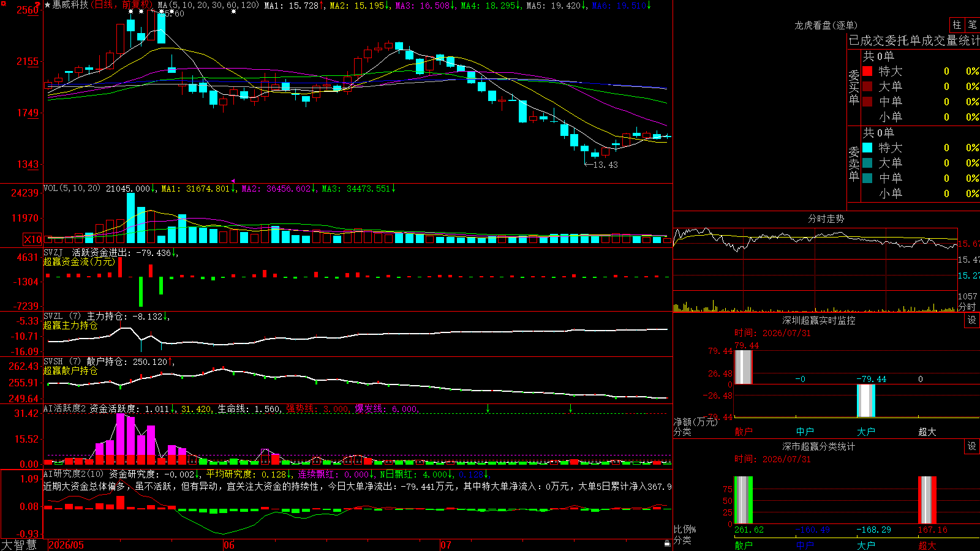This screenshot has height=551, width=980.
Task: Click the 爆发线: 6.000 readout
Action: [x=386, y=408]
